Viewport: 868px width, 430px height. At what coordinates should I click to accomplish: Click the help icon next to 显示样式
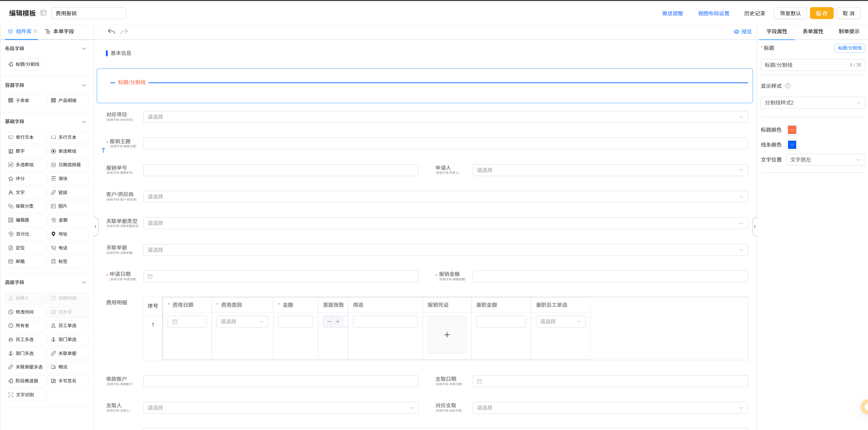tap(788, 86)
